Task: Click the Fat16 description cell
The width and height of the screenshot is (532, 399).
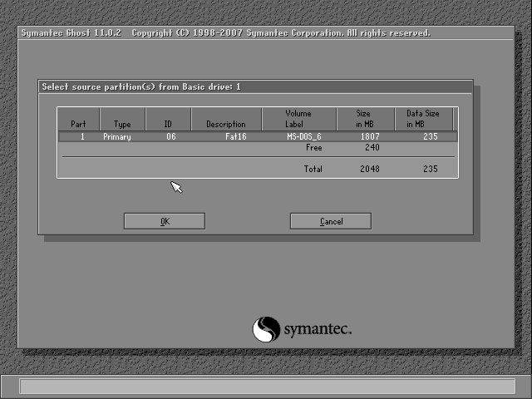Action: tap(236, 136)
